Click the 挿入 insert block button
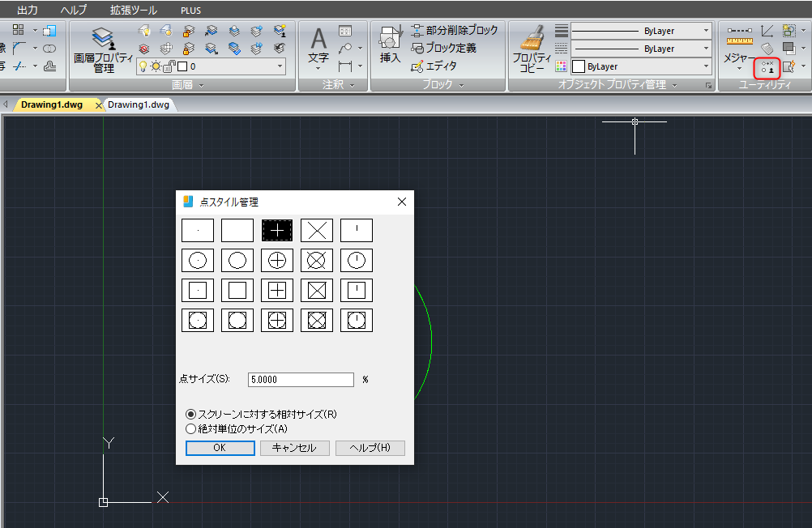 [x=390, y=45]
